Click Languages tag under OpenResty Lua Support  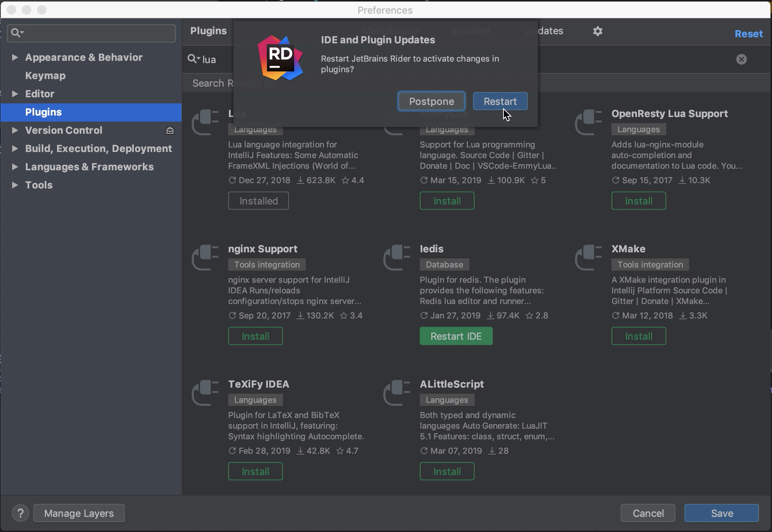(x=639, y=129)
